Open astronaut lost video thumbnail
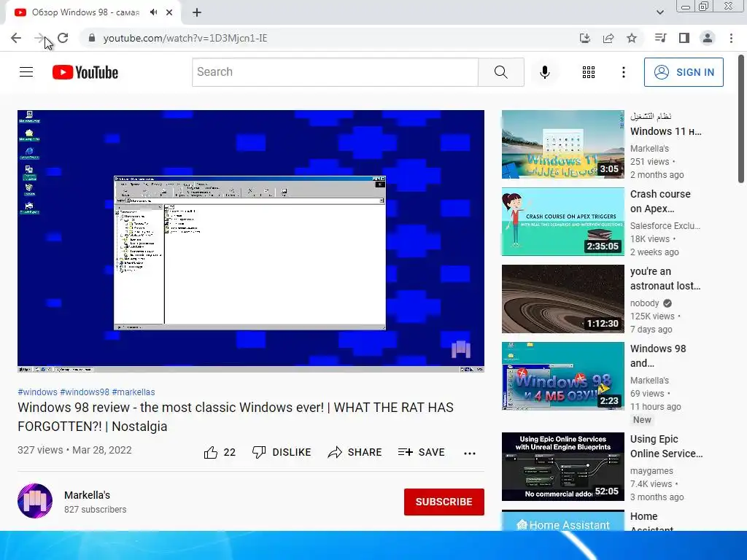This screenshot has width=747, height=560. pos(562,298)
